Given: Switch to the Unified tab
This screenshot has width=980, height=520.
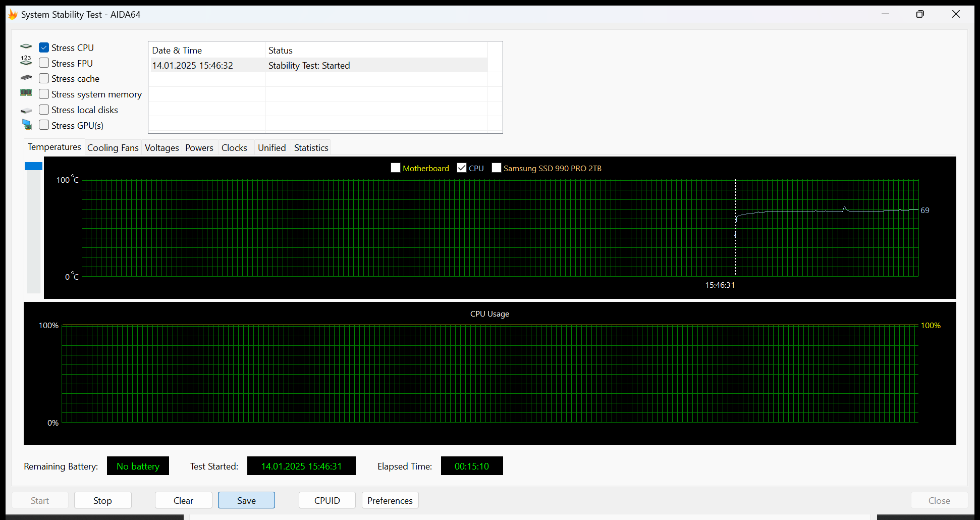Looking at the screenshot, I should (272, 148).
